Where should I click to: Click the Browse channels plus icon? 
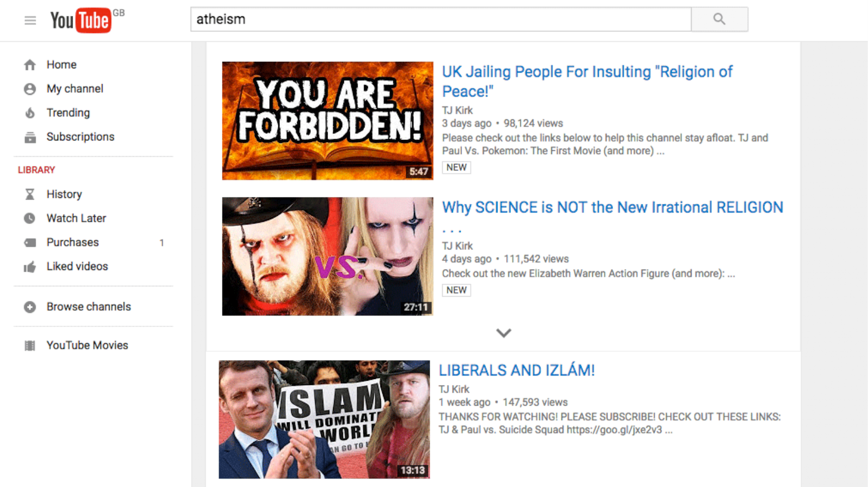[x=30, y=307]
